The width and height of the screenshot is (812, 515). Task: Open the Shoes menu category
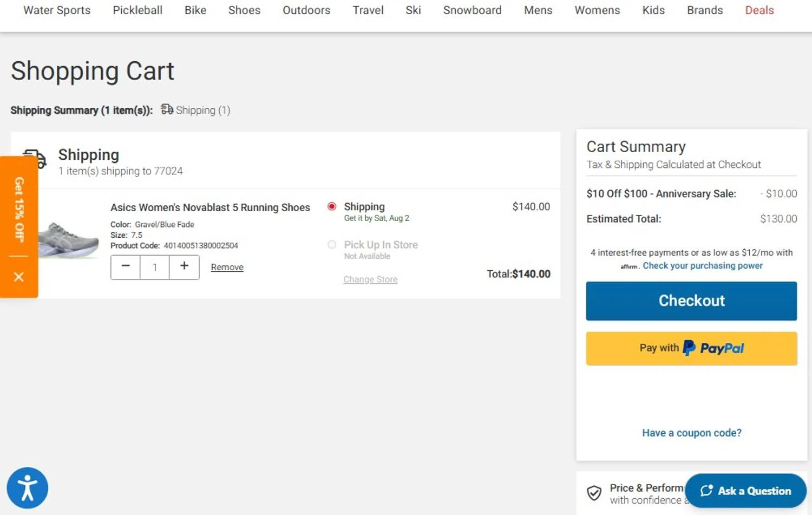pyautogui.click(x=244, y=10)
